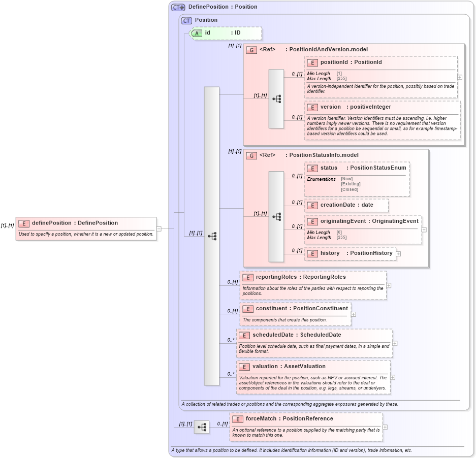The height and width of the screenshot is (458, 476).
Task: Select the version element icon
Action: (312, 107)
